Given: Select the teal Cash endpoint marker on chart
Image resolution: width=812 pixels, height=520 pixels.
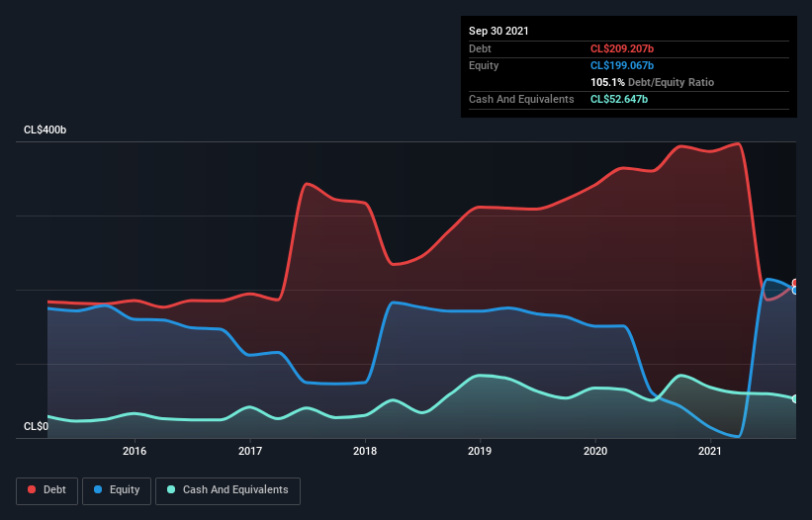Looking at the screenshot, I should 796,399.
